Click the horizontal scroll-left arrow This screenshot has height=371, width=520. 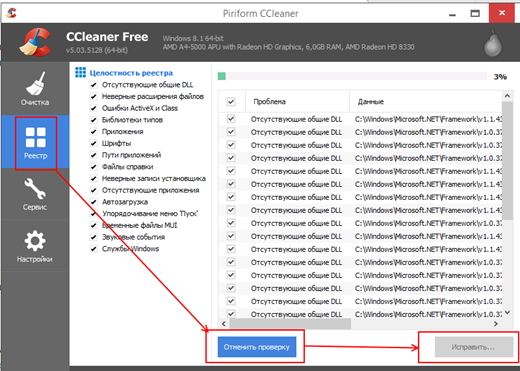224,324
